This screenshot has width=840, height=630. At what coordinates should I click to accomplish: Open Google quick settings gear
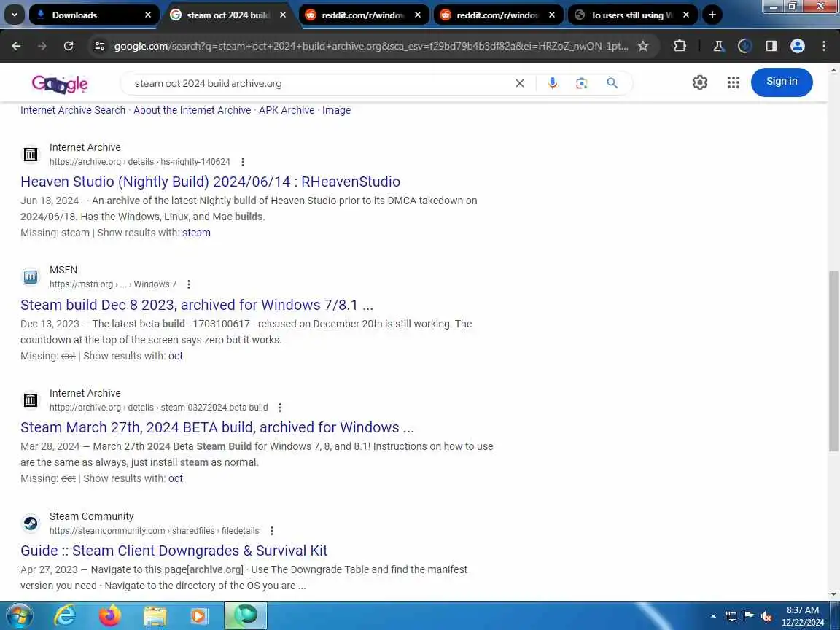(x=700, y=82)
